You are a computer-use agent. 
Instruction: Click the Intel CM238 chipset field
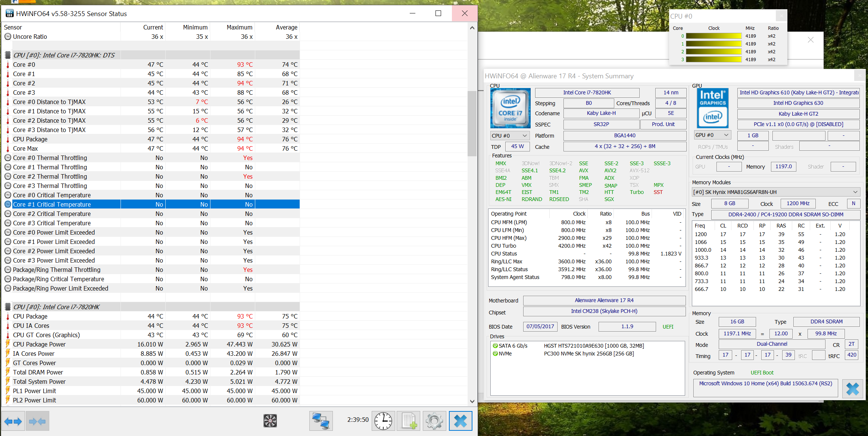tap(604, 311)
